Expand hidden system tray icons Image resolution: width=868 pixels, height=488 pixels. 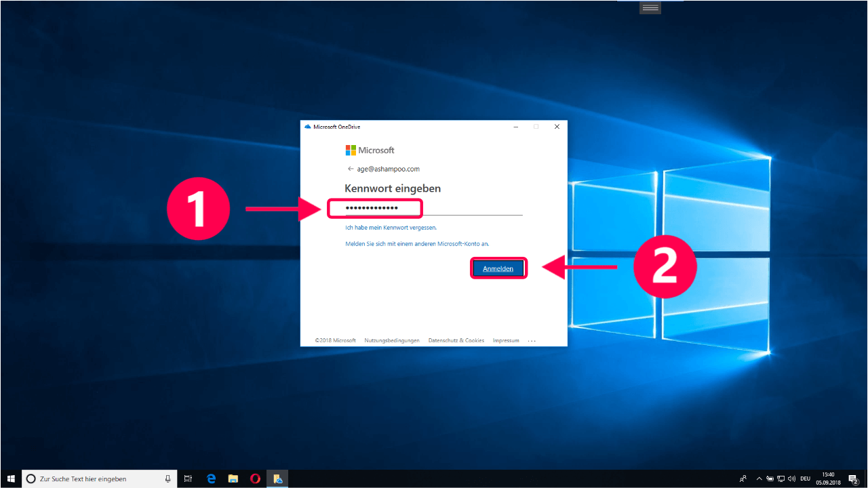(x=759, y=479)
